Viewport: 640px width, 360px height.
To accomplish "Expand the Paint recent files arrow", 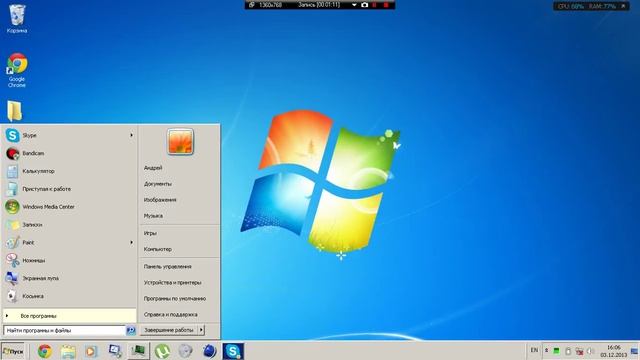I will [131, 242].
